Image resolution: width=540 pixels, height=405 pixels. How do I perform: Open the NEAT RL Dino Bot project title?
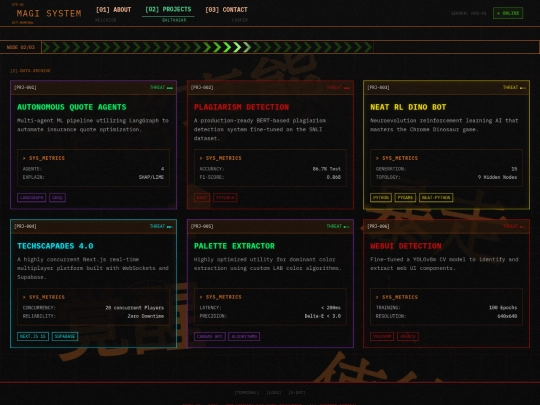click(x=408, y=107)
